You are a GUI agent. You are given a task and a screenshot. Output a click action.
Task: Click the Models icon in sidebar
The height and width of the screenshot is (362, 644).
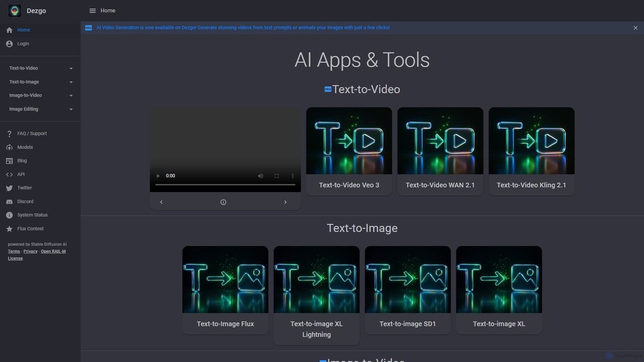[x=9, y=147]
